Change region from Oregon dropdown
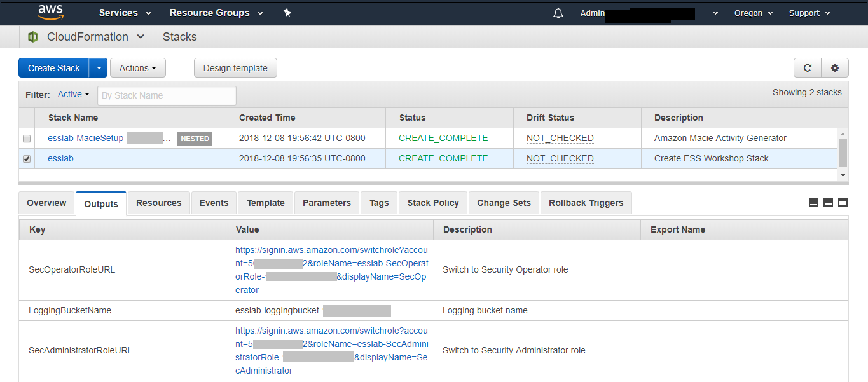This screenshot has width=868, height=382. (754, 13)
